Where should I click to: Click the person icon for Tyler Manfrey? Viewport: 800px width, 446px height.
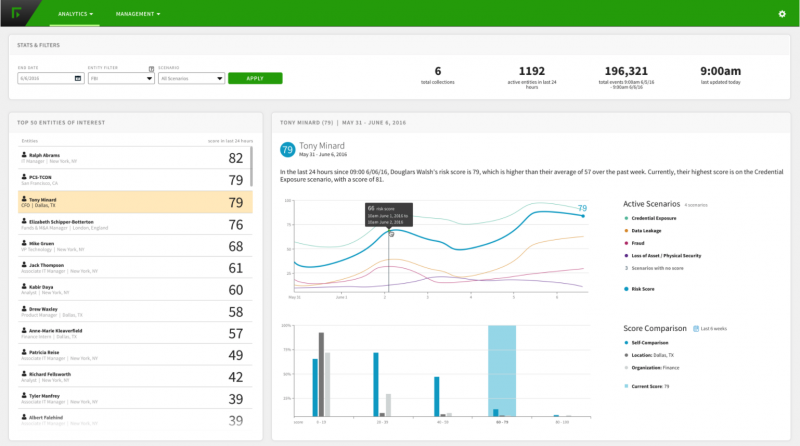24,395
